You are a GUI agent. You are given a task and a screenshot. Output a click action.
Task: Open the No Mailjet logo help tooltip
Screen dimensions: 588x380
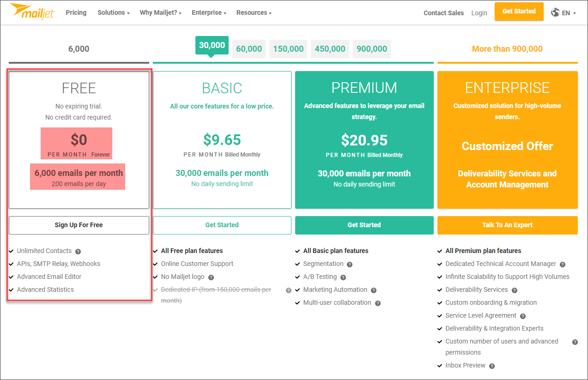point(211,277)
